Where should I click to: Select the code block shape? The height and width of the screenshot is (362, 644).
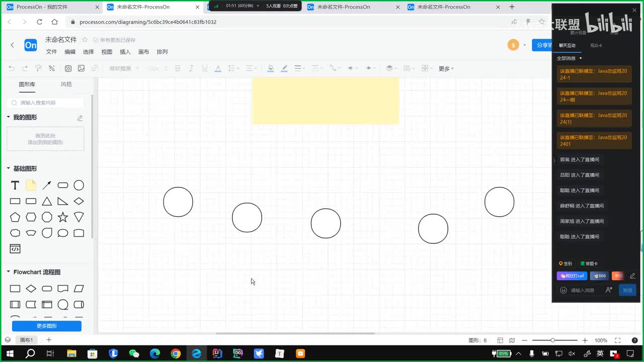point(15,249)
